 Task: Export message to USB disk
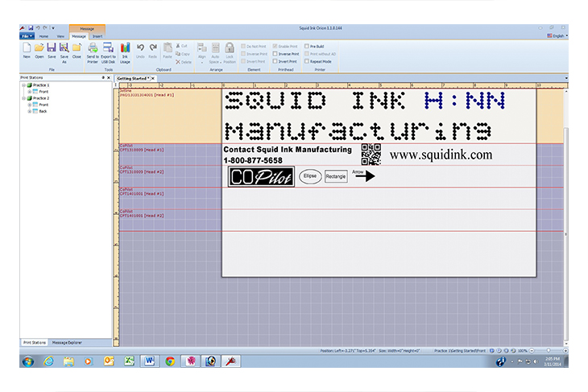pyautogui.click(x=109, y=49)
